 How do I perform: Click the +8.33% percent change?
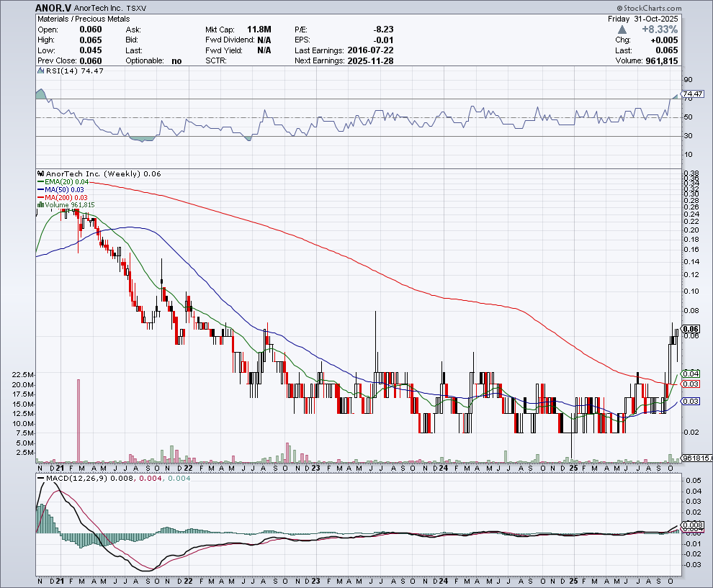click(x=659, y=30)
